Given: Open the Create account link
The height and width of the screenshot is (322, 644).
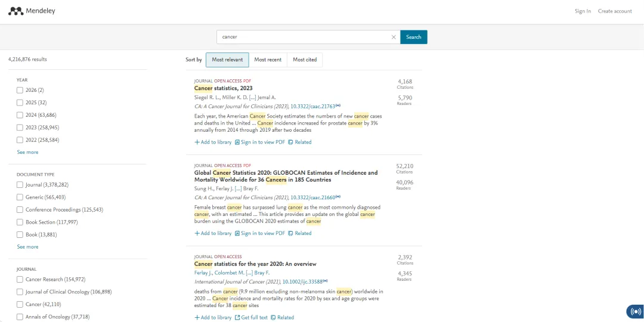Looking at the screenshot, I should (x=615, y=11).
